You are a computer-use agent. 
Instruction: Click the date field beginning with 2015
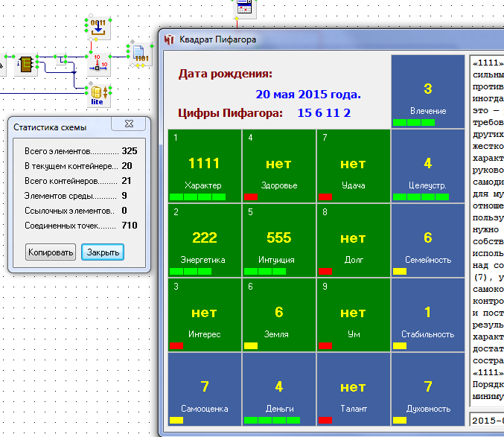[488, 421]
